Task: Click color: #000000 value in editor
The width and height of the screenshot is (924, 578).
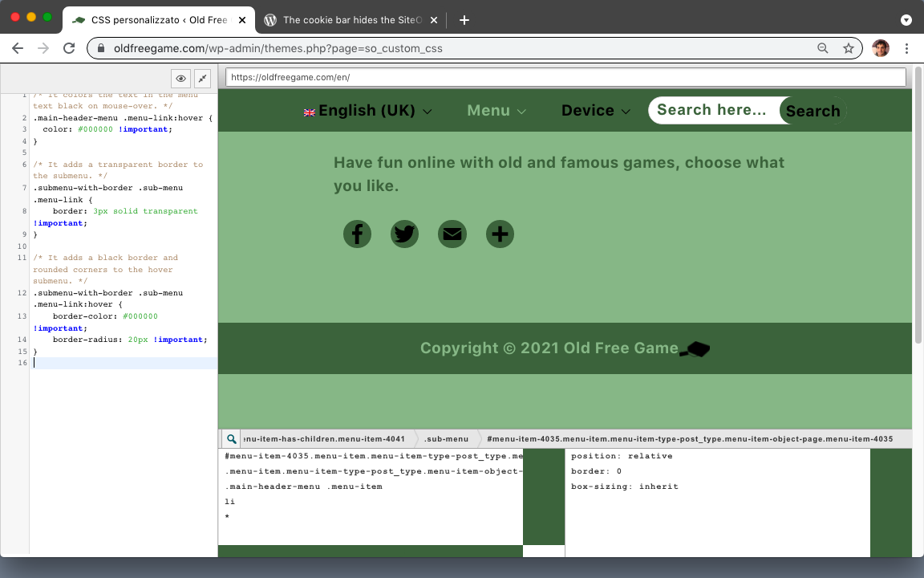Action: (95, 129)
